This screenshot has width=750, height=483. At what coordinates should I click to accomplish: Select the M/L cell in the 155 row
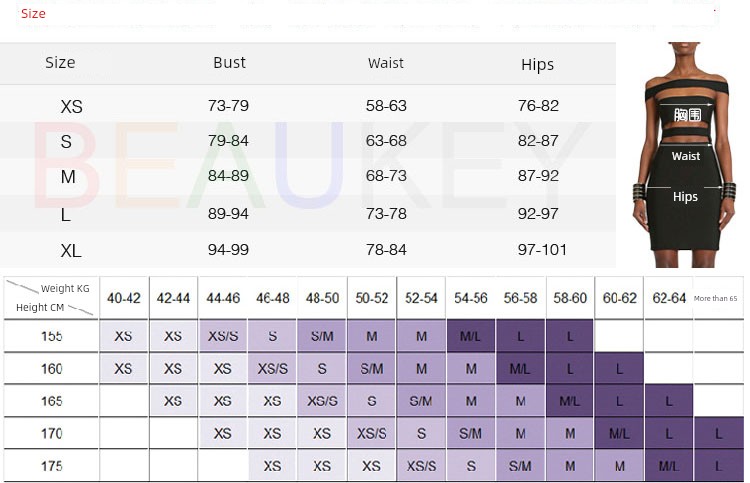tap(471, 336)
